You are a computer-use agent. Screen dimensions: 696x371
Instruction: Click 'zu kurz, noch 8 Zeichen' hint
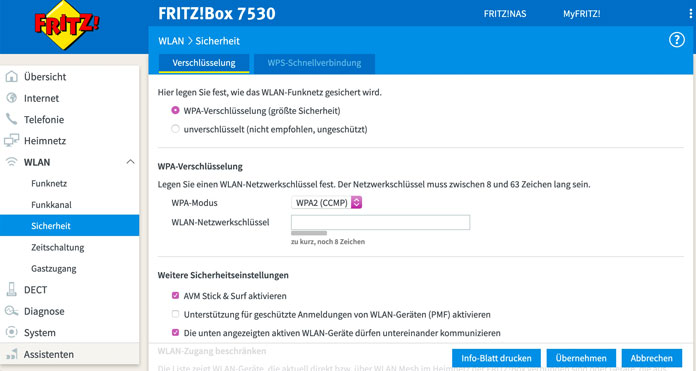328,241
